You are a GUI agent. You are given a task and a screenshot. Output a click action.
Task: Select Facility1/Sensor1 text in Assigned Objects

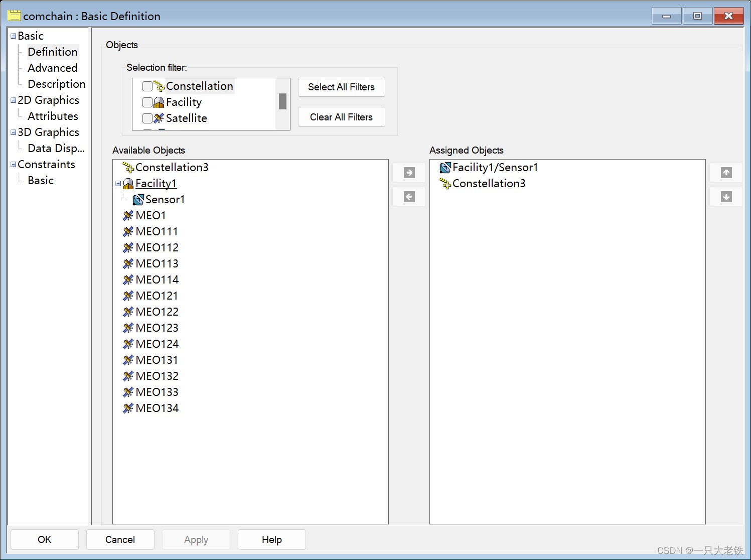tap(495, 168)
